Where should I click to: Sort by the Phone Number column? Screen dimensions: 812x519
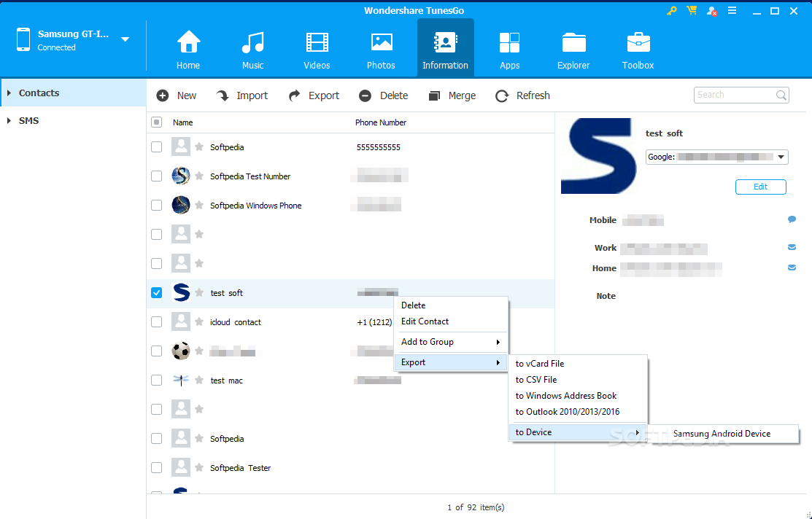pos(381,122)
